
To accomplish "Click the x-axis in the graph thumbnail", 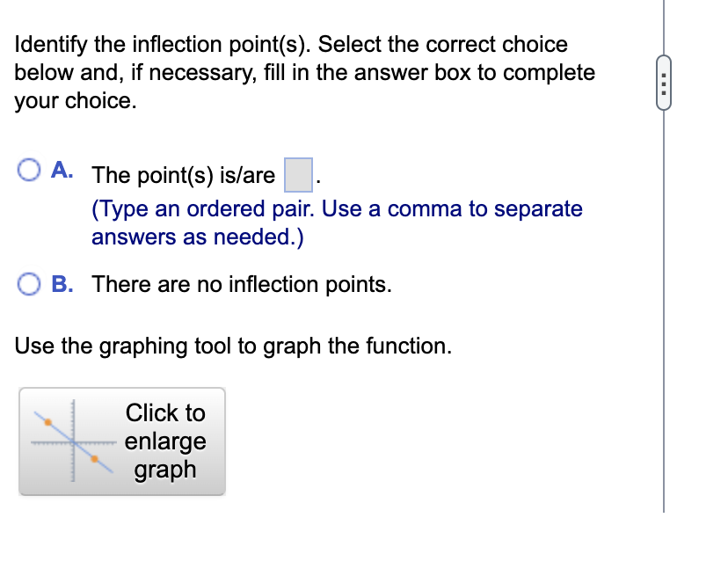I will [100, 443].
